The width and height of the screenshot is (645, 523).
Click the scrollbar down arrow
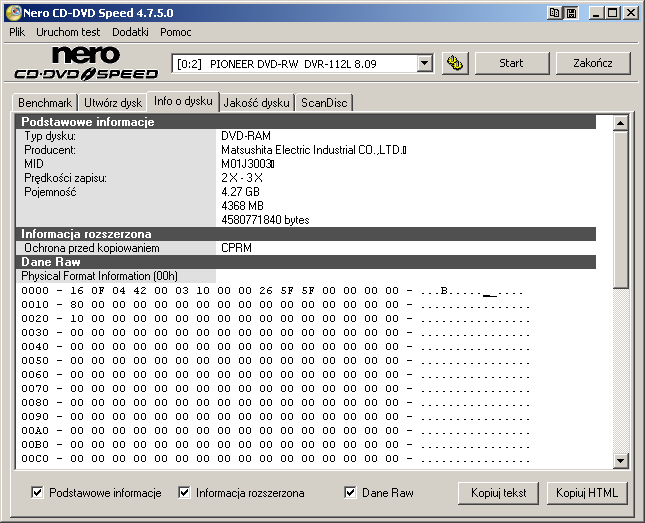click(x=620, y=460)
